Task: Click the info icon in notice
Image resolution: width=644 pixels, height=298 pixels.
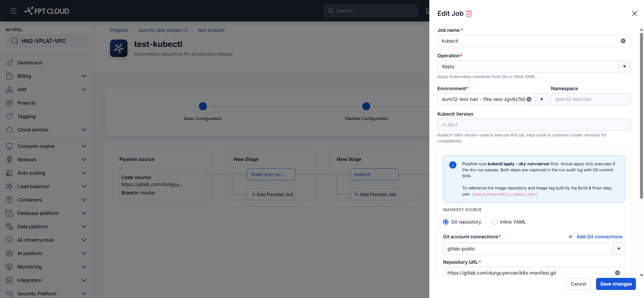Action: 453,165
